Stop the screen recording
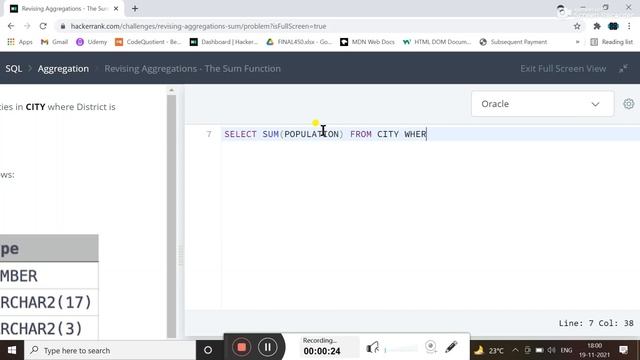 242,347
